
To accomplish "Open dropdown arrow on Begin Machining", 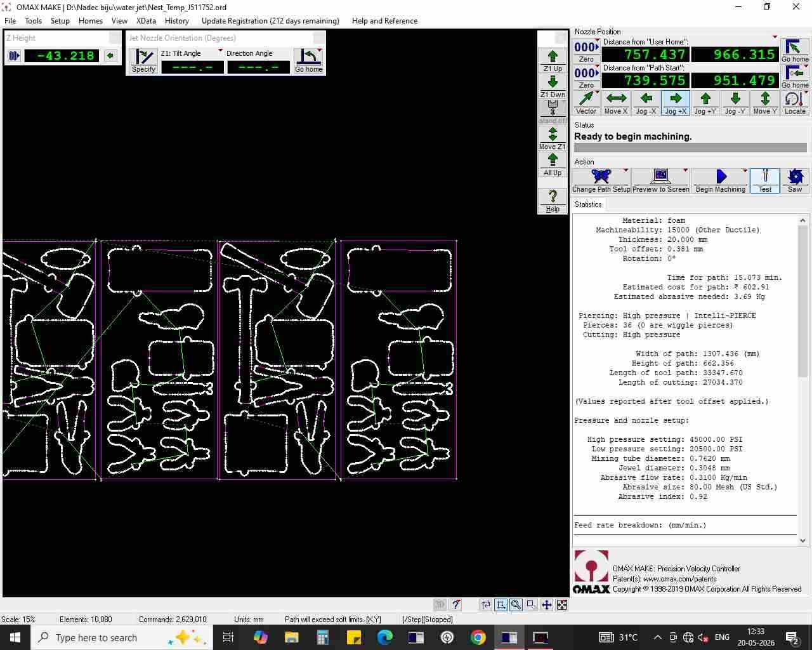I will (745, 171).
